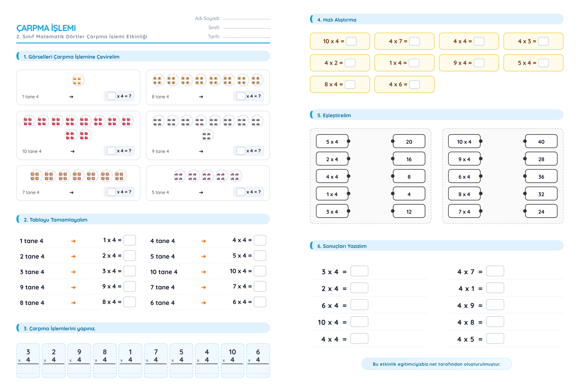
Task: Click the answer box for 4 x 7 in Sonuçları Yazalım
Action: click(495, 271)
